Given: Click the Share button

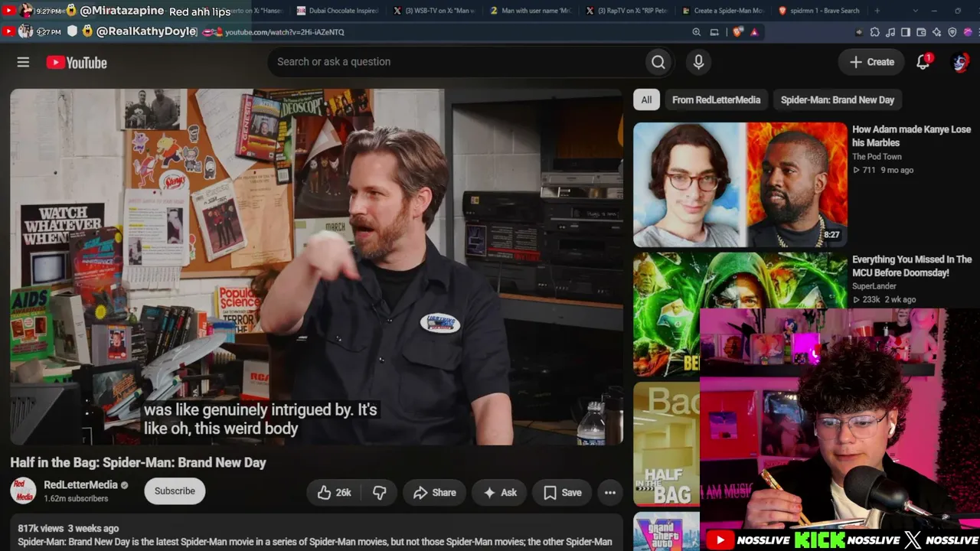Looking at the screenshot, I should coord(434,493).
